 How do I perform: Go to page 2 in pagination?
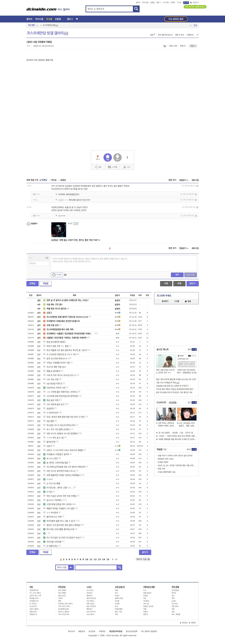click(64, 560)
